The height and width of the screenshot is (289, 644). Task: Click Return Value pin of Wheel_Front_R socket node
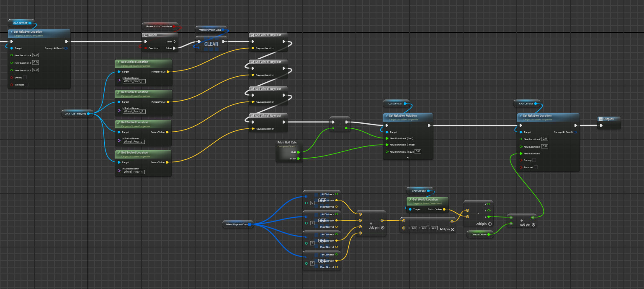(x=168, y=102)
